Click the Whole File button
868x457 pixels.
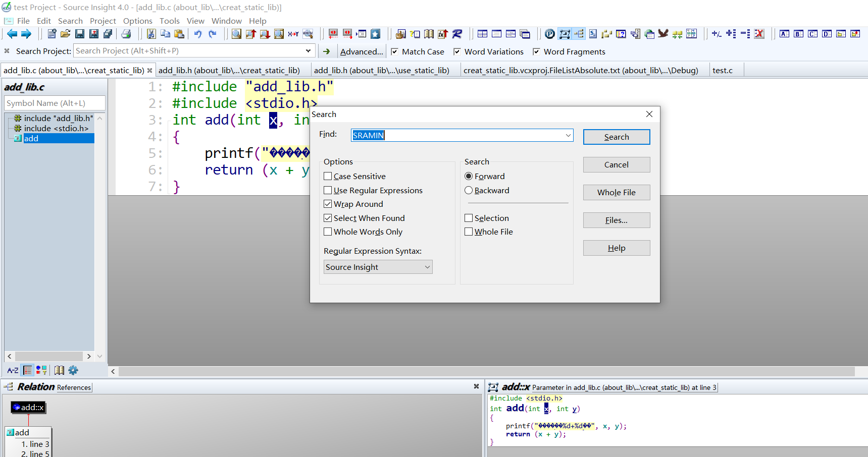617,192
